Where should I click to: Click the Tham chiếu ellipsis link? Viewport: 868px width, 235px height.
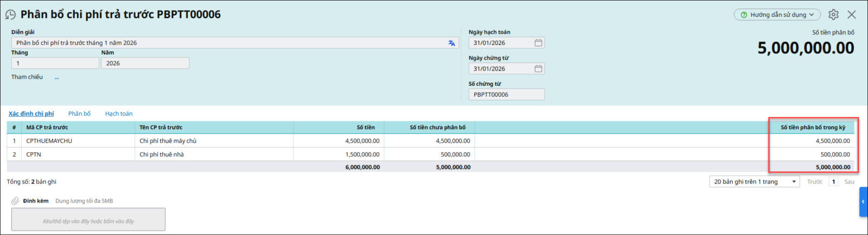56,78
